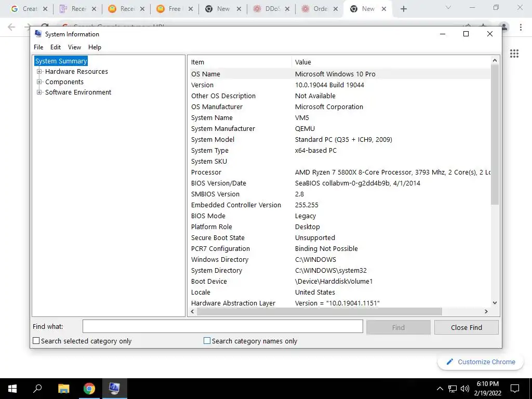Click Customize Chrome button

tap(481, 362)
